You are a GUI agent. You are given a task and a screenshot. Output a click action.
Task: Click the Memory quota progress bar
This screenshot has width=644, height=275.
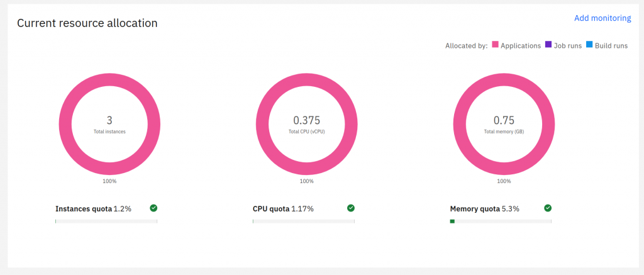click(x=501, y=222)
